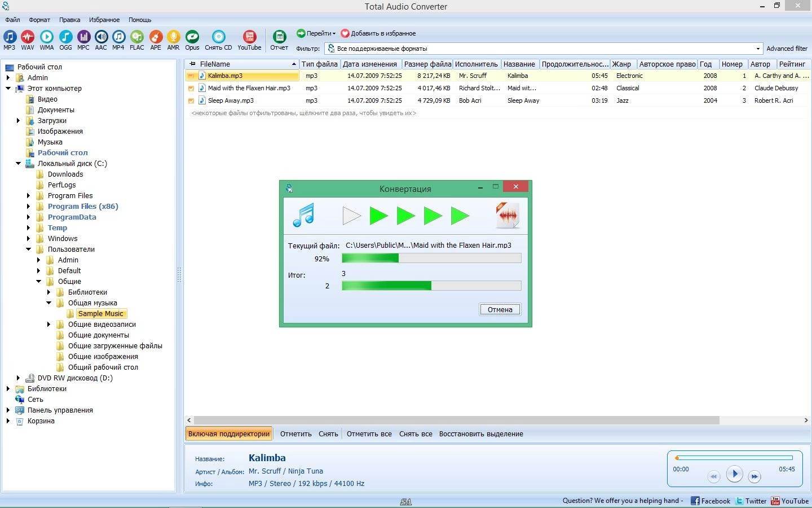Open the Twitter link icon
Screen dimensions: 812x508
click(739, 501)
